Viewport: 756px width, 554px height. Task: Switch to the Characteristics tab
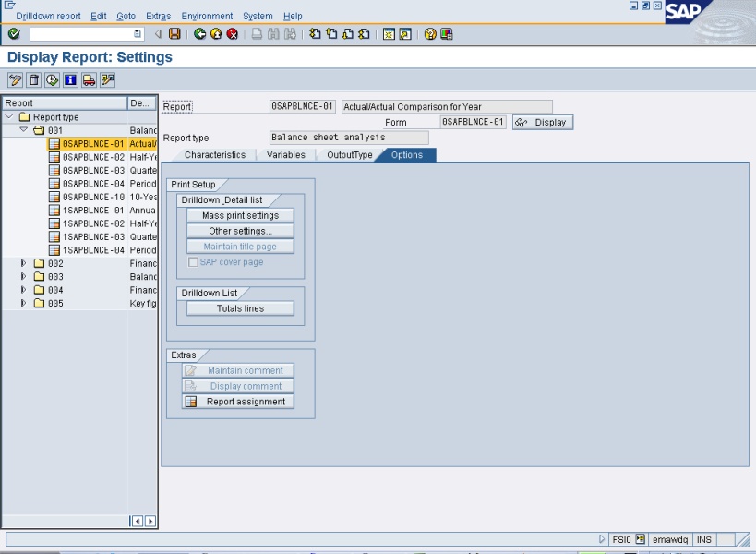pos(214,155)
